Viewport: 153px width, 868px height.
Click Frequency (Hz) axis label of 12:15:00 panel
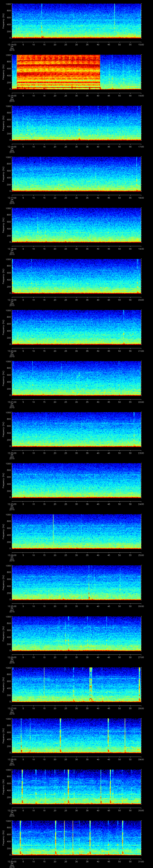(x=3, y=72)
